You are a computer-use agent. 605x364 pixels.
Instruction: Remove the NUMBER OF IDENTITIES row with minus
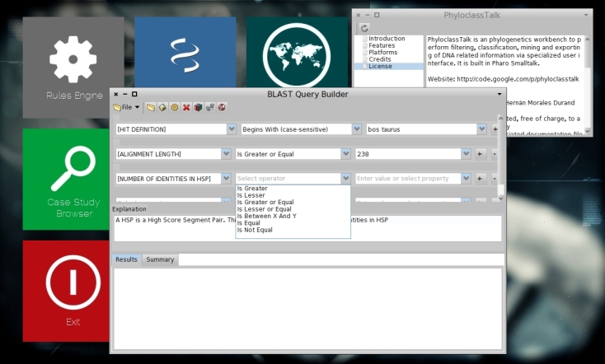(x=495, y=179)
